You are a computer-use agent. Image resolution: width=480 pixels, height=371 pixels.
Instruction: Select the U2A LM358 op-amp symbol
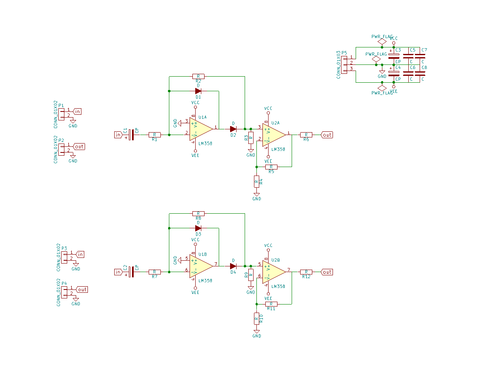[274, 135]
